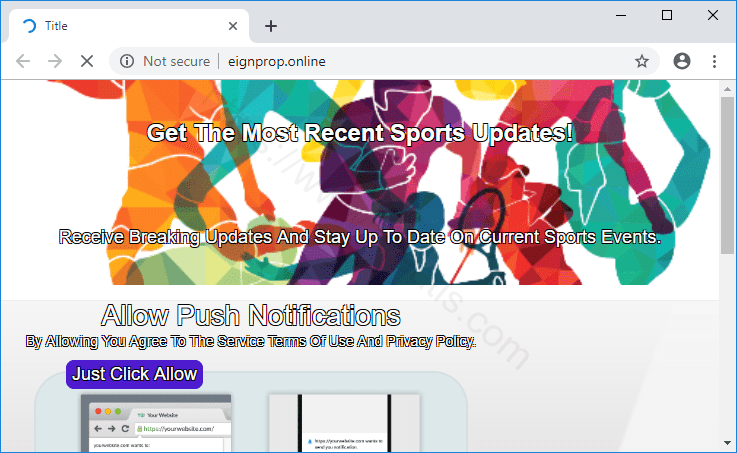
Task: Stop the page from loading
Action: point(86,61)
